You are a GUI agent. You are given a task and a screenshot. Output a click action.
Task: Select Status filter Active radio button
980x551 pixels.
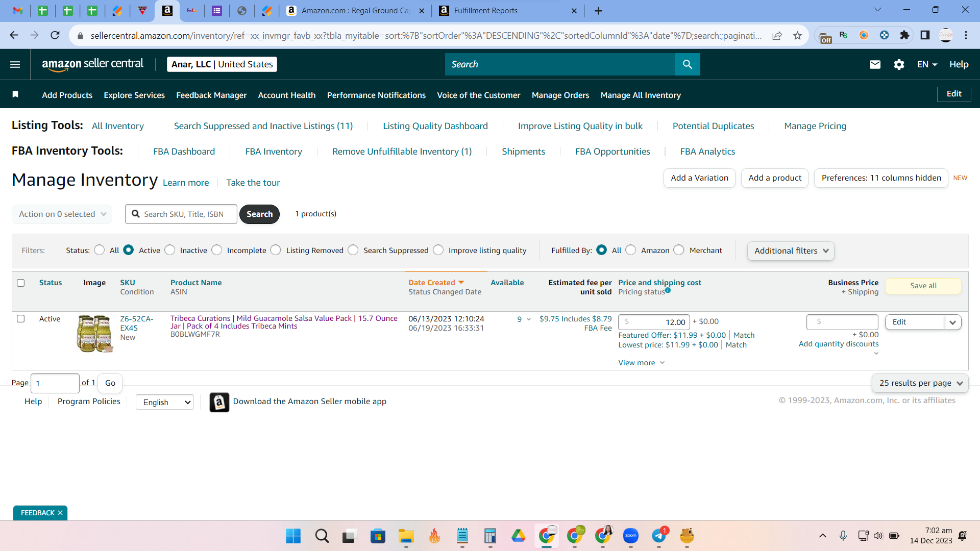129,250
